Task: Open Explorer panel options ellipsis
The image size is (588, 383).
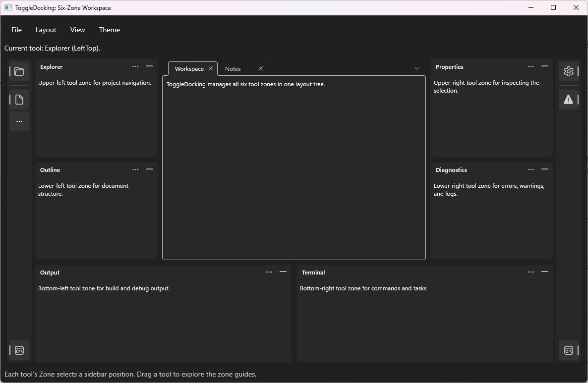Action: click(135, 67)
